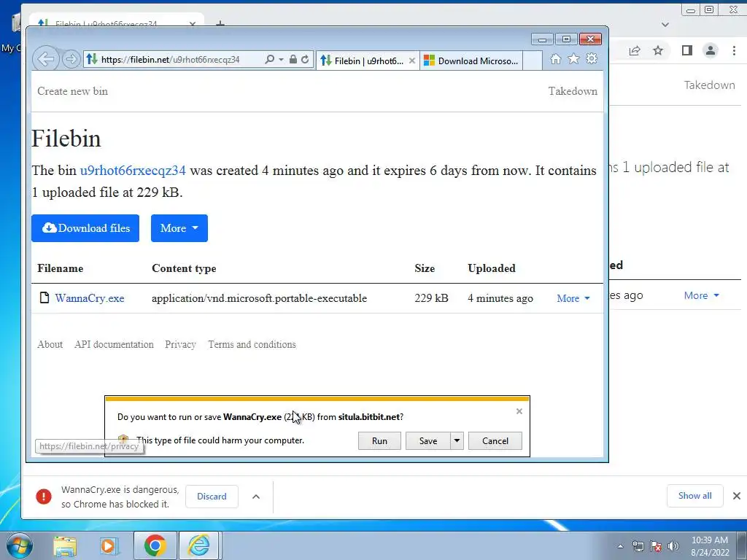This screenshot has height=560, width=747.
Task: Click the 'Uploaded' column header
Action: [492, 268]
